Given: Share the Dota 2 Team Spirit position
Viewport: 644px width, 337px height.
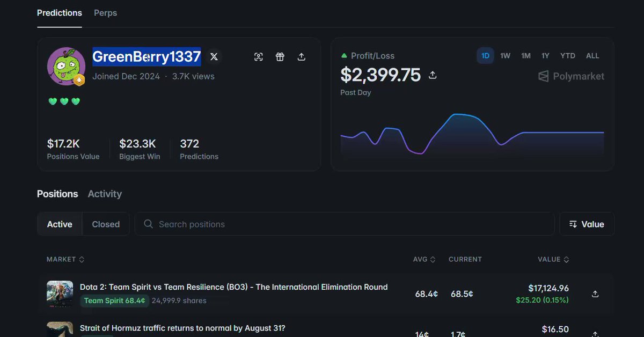Looking at the screenshot, I should point(595,294).
